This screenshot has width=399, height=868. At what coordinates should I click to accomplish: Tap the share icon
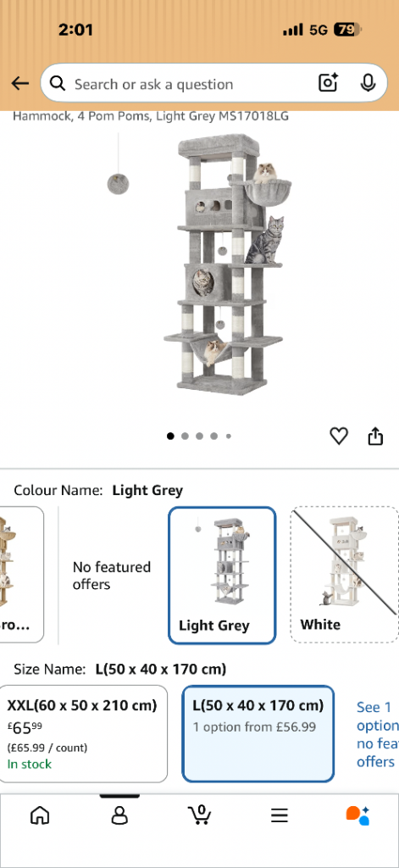(375, 437)
